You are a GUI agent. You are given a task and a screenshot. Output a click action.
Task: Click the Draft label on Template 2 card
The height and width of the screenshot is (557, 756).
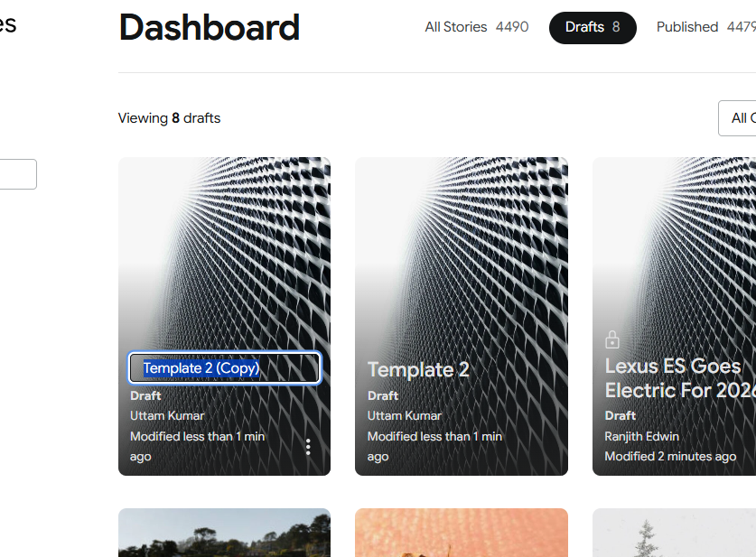383,395
